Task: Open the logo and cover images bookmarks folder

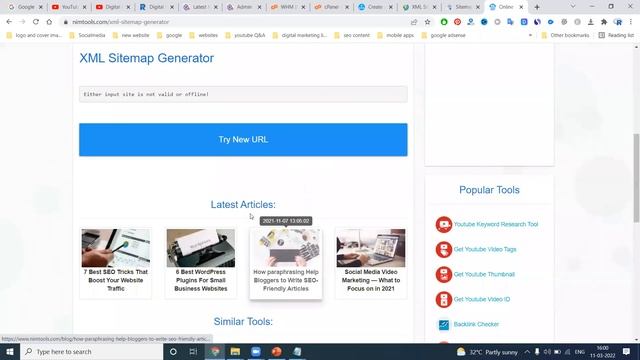Action: [x=34, y=36]
